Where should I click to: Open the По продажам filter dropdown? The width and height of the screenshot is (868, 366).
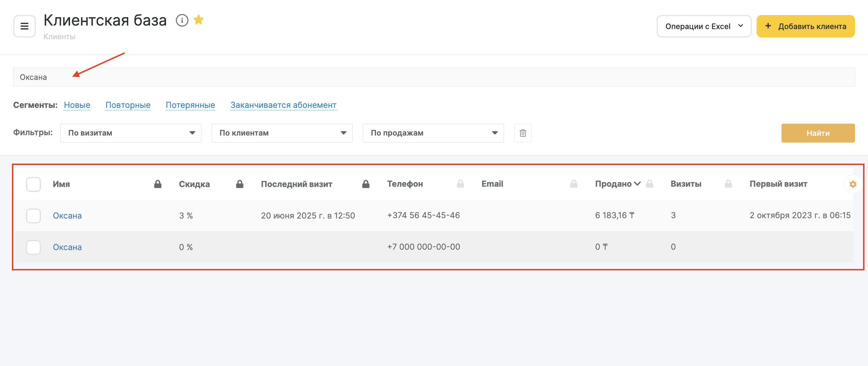coord(433,133)
